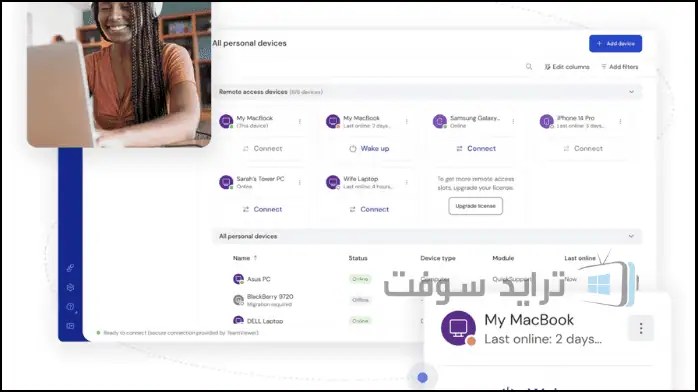
Task: Connect to Wife Laptop
Action: click(369, 209)
